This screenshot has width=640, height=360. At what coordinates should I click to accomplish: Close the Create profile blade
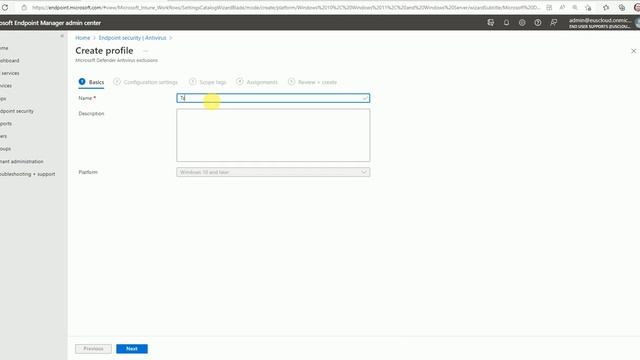click(633, 51)
